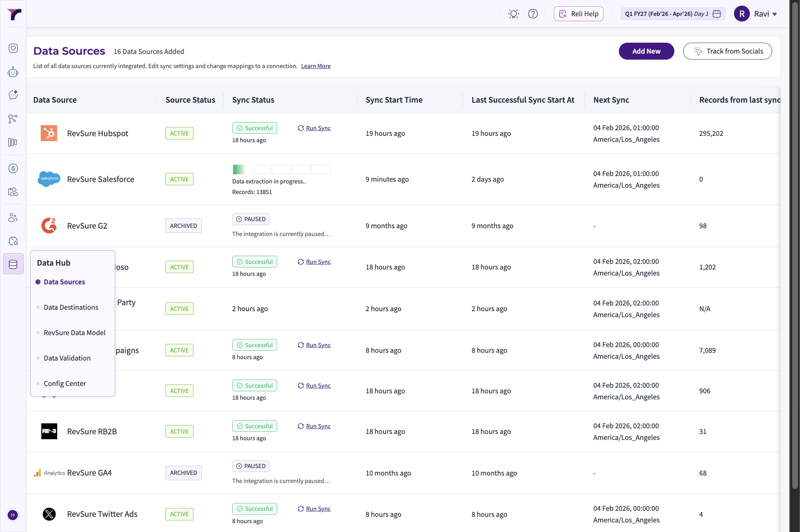Screen dimensions: 800x532
Task: Run Sync for RevSure Hubspot
Action: [318, 128]
